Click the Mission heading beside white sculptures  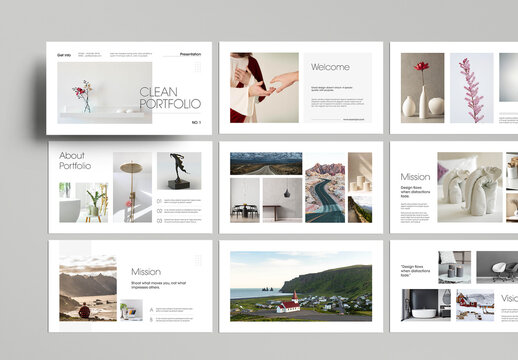pyautogui.click(x=415, y=177)
